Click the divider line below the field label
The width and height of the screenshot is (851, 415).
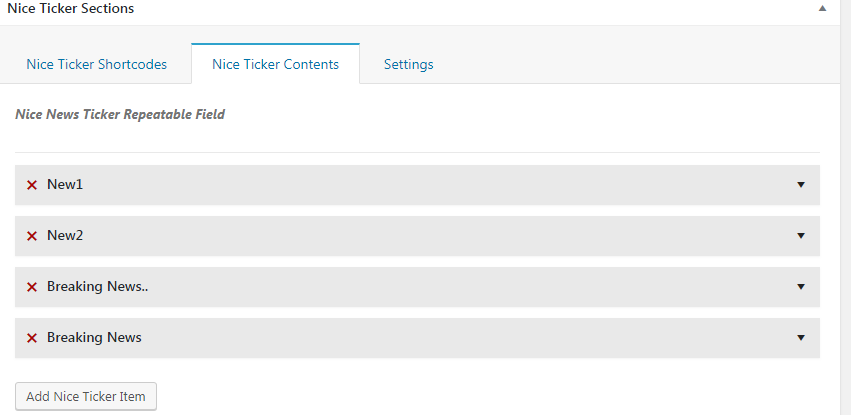click(417, 152)
